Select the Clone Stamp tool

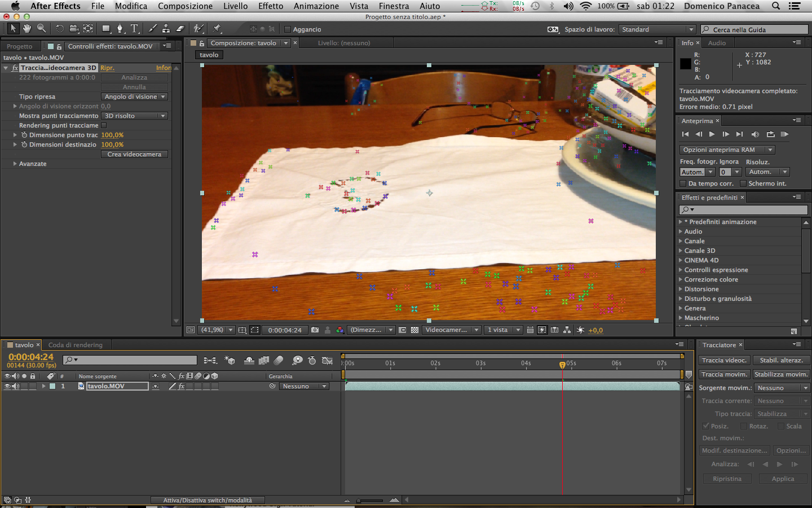(x=166, y=28)
